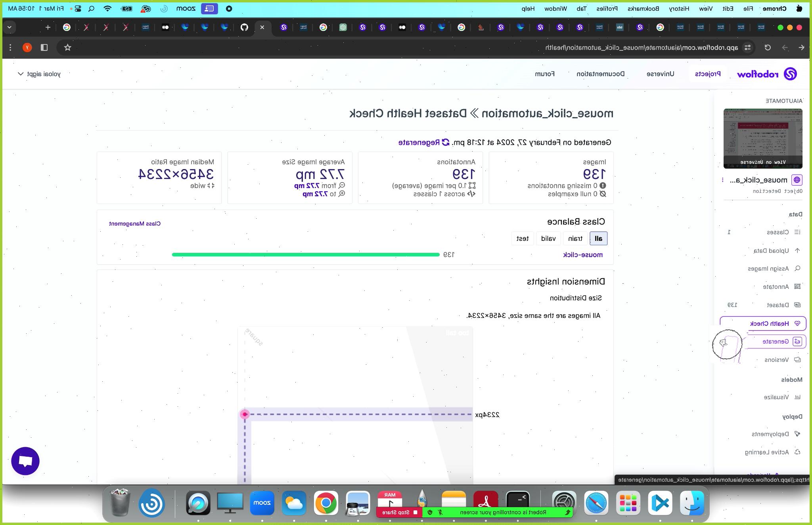Screen dimensions: 812x525
Task: Open the Bookmarks menu in menu bar
Action: click(x=643, y=8)
